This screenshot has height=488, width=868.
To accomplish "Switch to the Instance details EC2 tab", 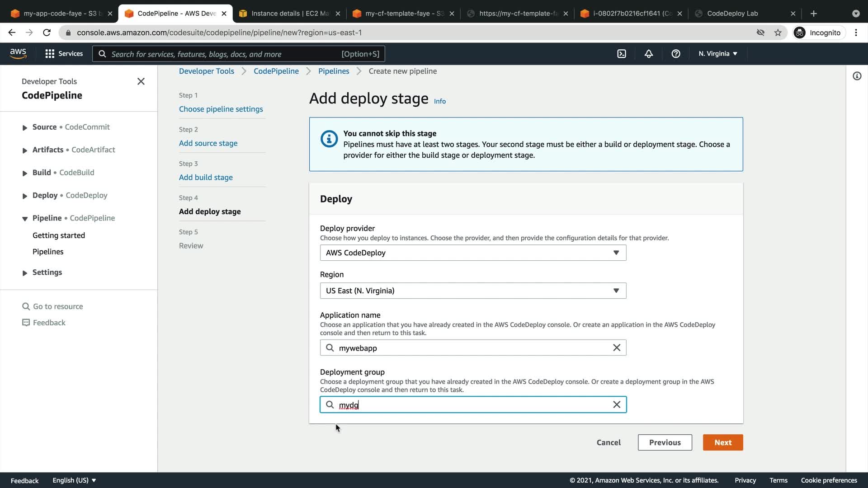I will (x=289, y=14).
